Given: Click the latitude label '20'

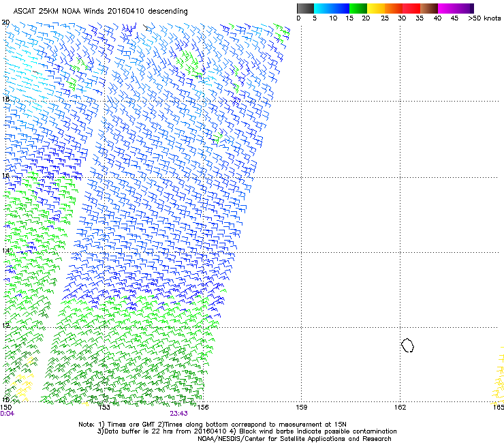Looking at the screenshot, I should click(5, 22).
